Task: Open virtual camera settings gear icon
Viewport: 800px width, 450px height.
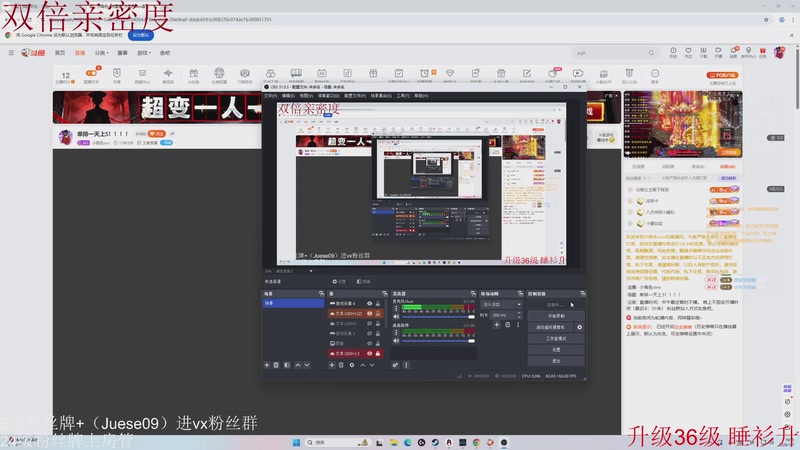Action: pos(580,327)
